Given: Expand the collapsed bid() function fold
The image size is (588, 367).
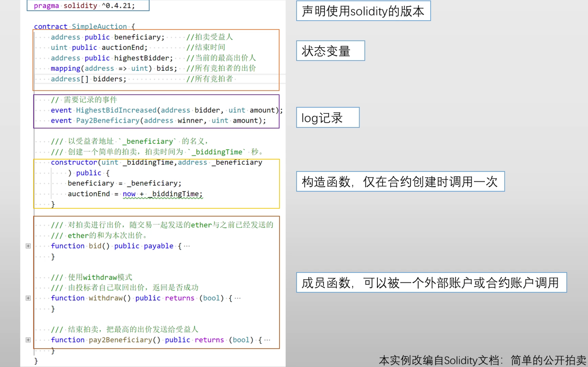Looking at the screenshot, I should click(28, 246).
